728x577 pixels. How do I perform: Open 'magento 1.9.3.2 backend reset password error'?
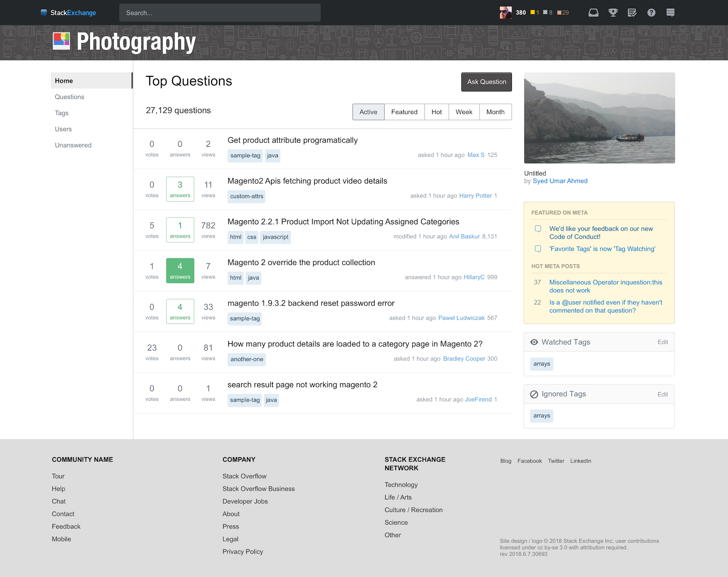pyautogui.click(x=311, y=303)
